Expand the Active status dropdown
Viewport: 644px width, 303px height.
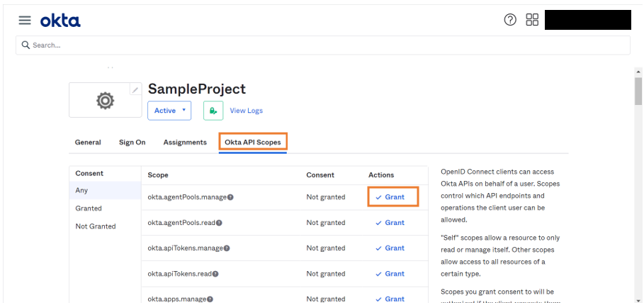point(169,111)
